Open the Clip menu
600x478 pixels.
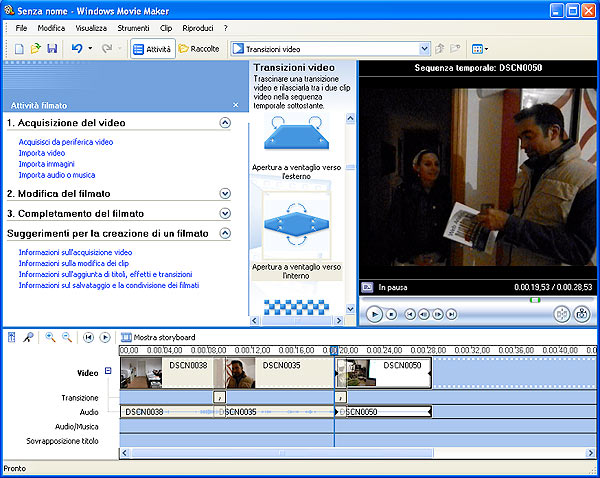pyautogui.click(x=166, y=28)
